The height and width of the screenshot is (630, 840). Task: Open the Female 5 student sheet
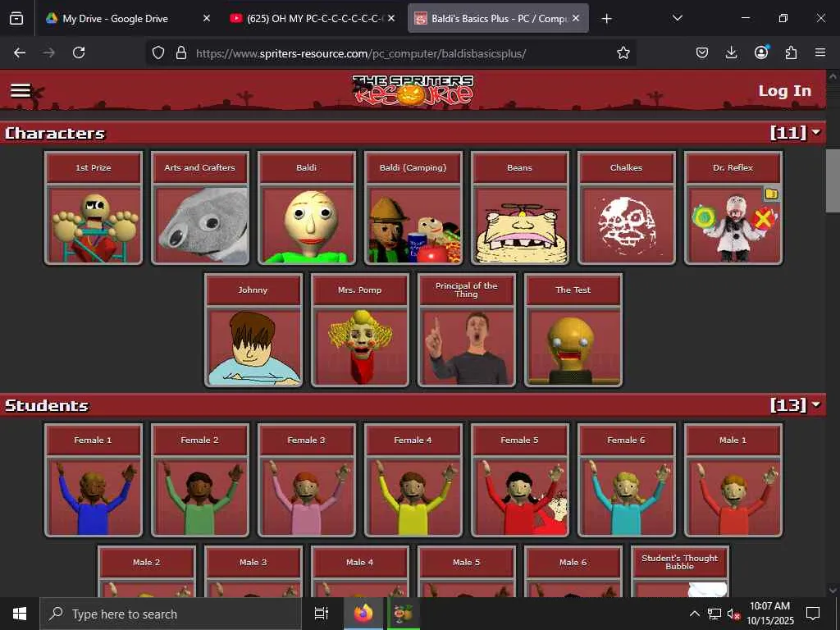[x=519, y=480]
